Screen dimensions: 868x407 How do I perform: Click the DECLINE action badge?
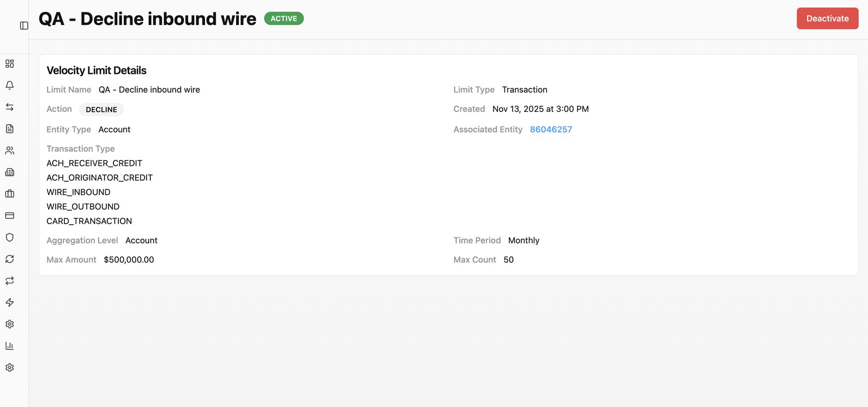[x=101, y=110]
